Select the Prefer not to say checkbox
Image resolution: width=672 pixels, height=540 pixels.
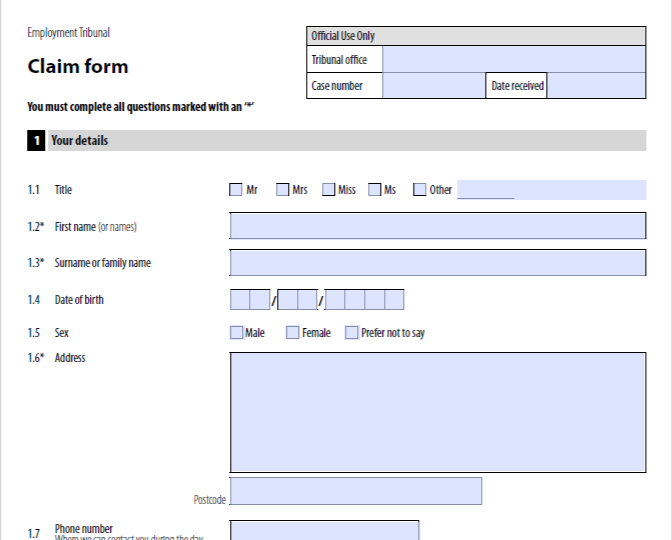point(351,333)
